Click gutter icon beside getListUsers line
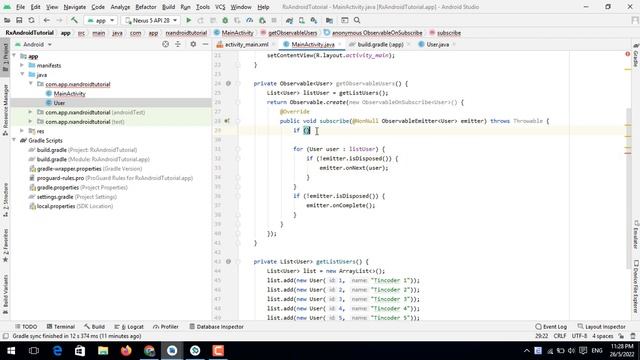The width and height of the screenshot is (640, 360). pos(228,261)
